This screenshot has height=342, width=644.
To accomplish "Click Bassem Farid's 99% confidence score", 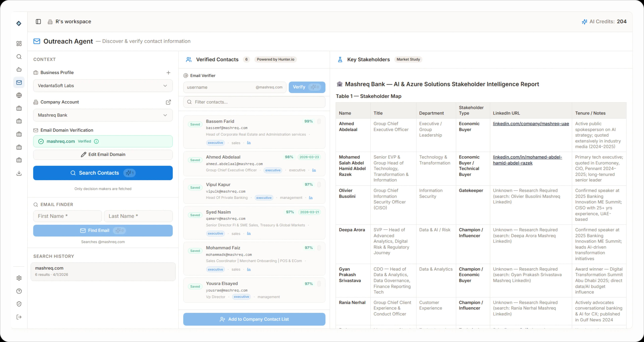I will pos(309,121).
